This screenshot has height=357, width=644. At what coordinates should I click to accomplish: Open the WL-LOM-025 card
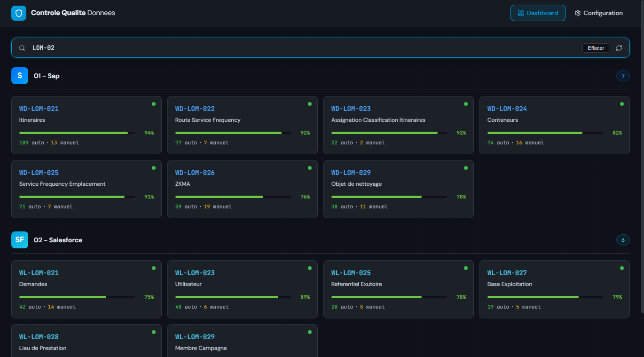click(x=399, y=289)
